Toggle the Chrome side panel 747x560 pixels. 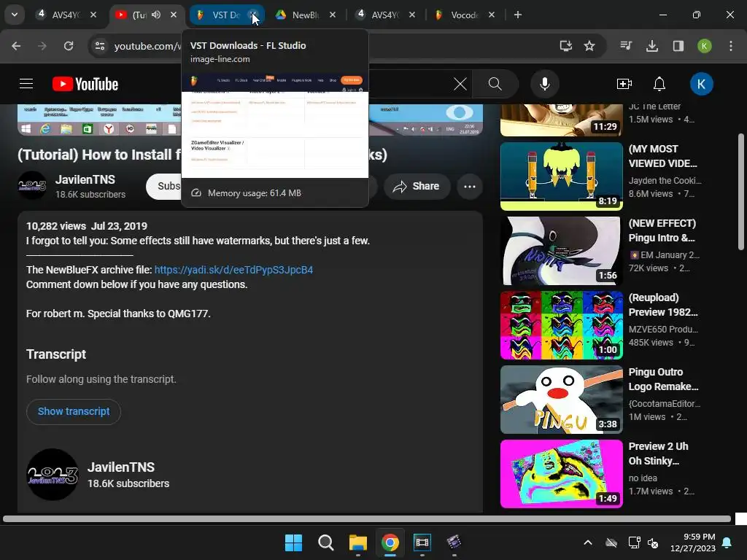[678, 46]
